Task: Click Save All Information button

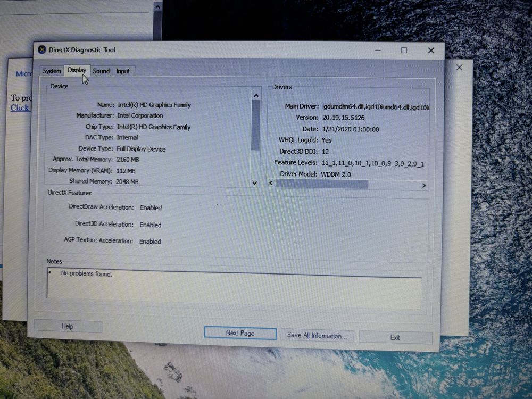Action: pyautogui.click(x=317, y=336)
